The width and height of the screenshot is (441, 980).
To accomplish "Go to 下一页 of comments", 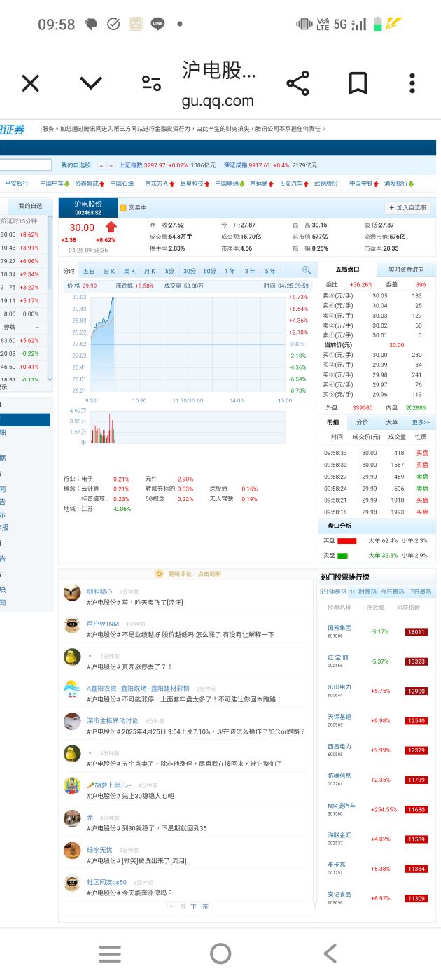I will pos(199,906).
